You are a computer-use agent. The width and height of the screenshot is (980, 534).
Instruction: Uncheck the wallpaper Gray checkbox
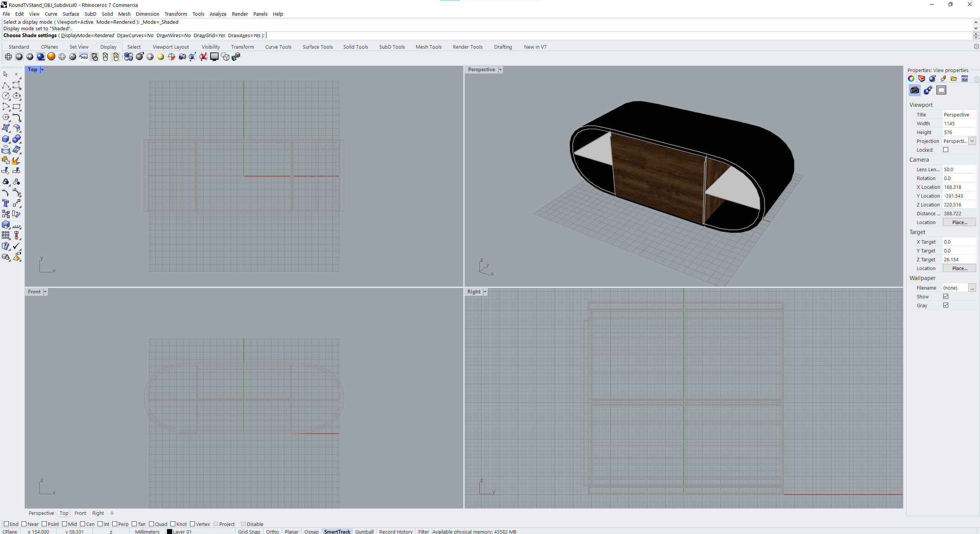946,305
